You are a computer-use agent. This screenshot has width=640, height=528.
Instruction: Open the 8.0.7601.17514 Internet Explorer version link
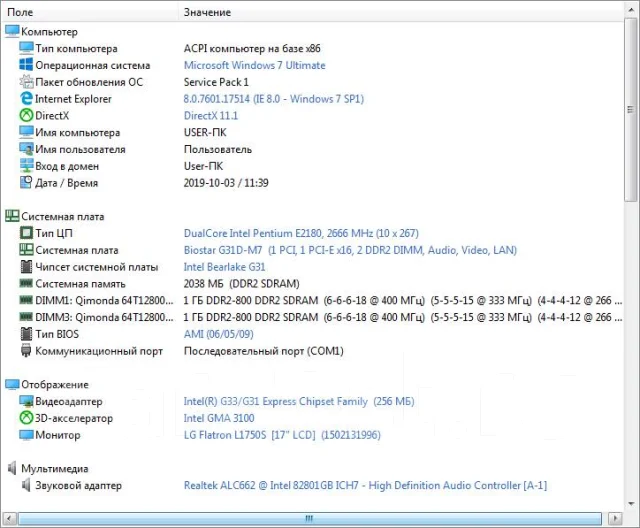(x=273, y=99)
